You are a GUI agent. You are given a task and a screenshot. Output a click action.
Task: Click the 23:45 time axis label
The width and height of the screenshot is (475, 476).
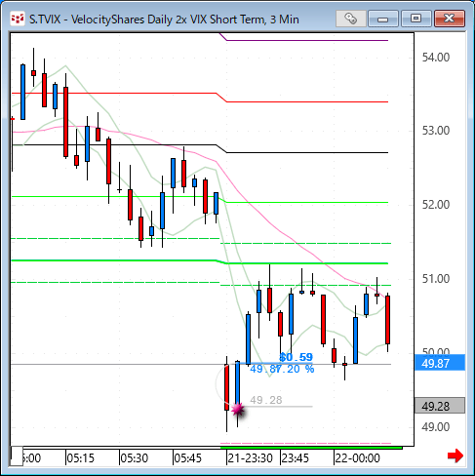[x=296, y=458]
